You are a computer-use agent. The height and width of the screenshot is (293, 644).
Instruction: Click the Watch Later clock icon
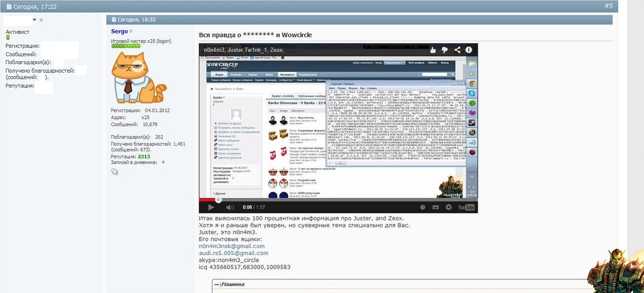tap(423, 207)
